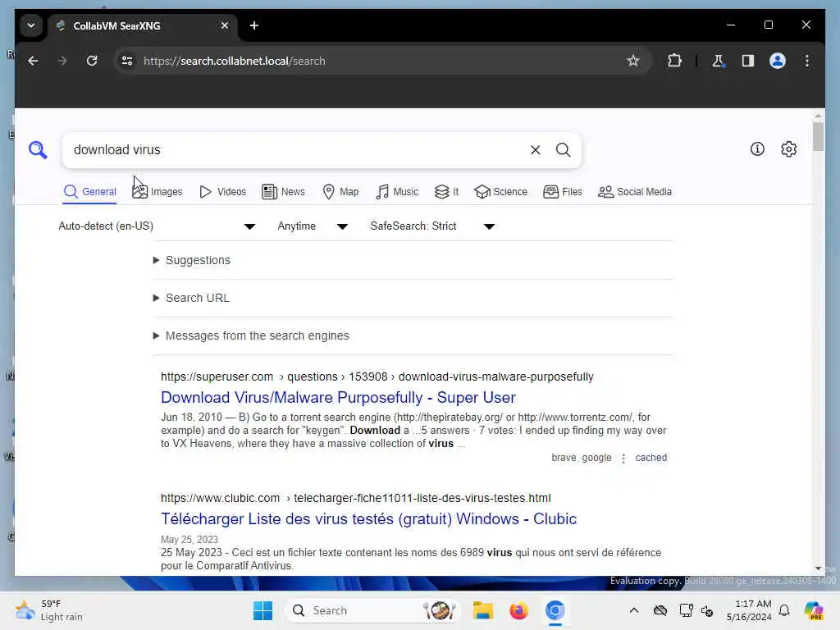Open the Chrome profile avatar

(x=778, y=61)
